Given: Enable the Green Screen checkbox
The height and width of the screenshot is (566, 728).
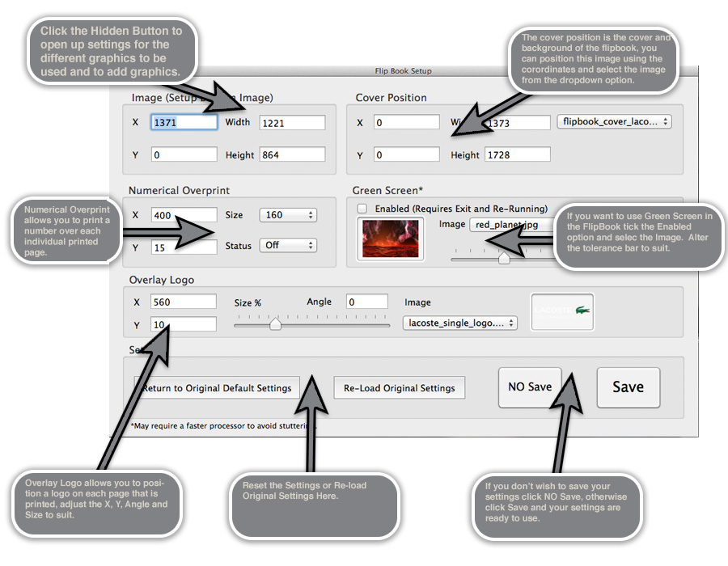Looking at the screenshot, I should tap(362, 209).
